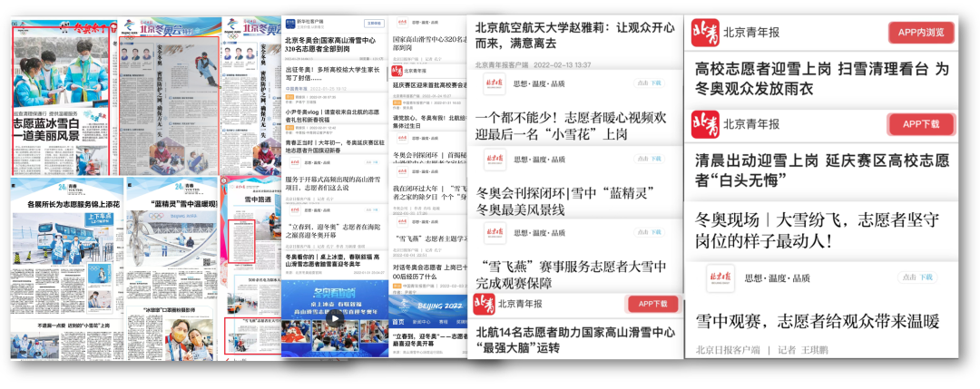Click the Beijing Youth Daily logo above '清晨出动迎雪上岗'
The width and height of the screenshot is (980, 389).
705,124
